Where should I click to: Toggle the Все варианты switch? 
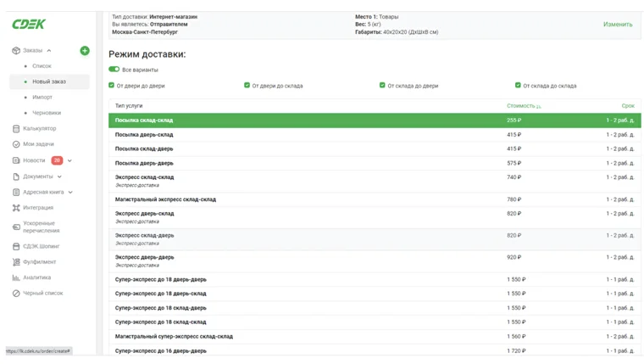tap(114, 69)
